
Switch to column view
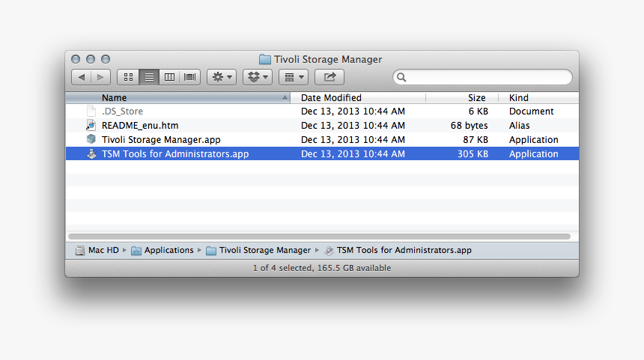[169, 77]
